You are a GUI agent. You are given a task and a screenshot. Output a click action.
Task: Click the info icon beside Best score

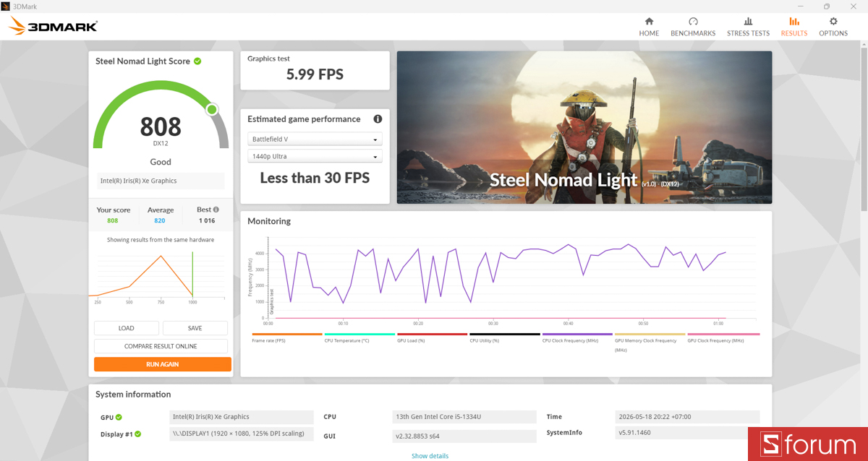[216, 210]
